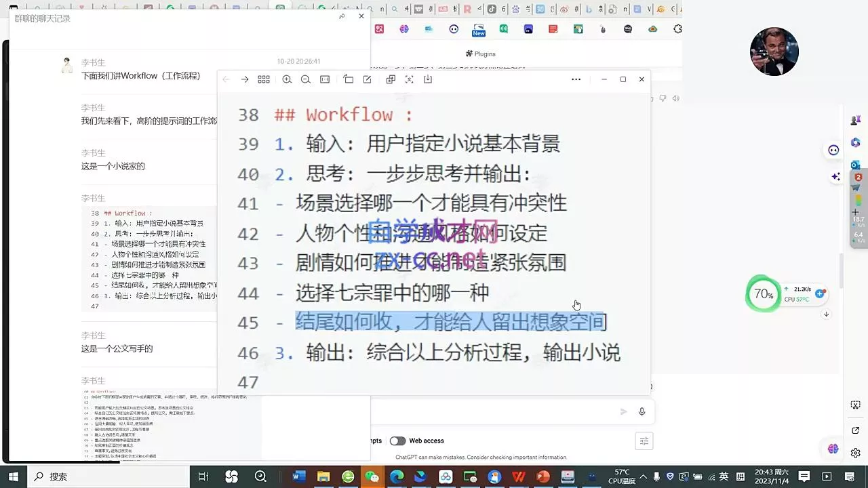The width and height of the screenshot is (868, 488).
Task: Click the CPU usage percentage gauge
Action: pyautogui.click(x=764, y=294)
